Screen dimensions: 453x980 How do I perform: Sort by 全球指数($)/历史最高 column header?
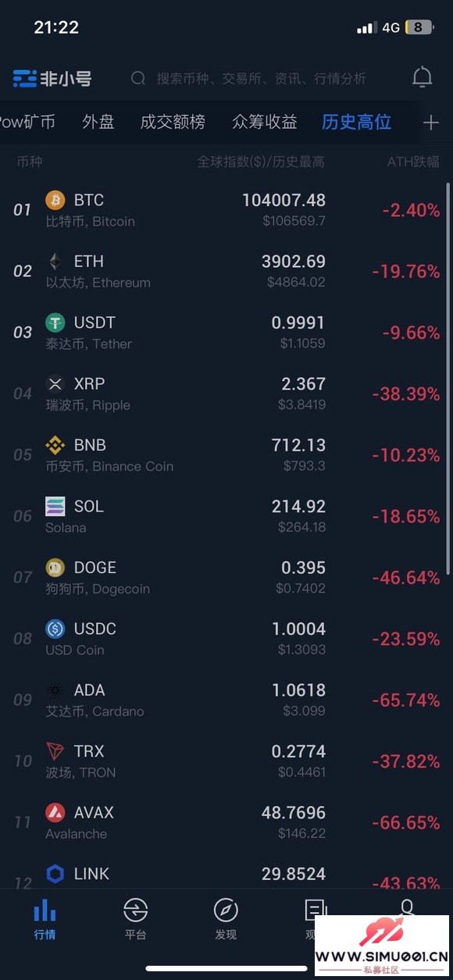point(261,162)
